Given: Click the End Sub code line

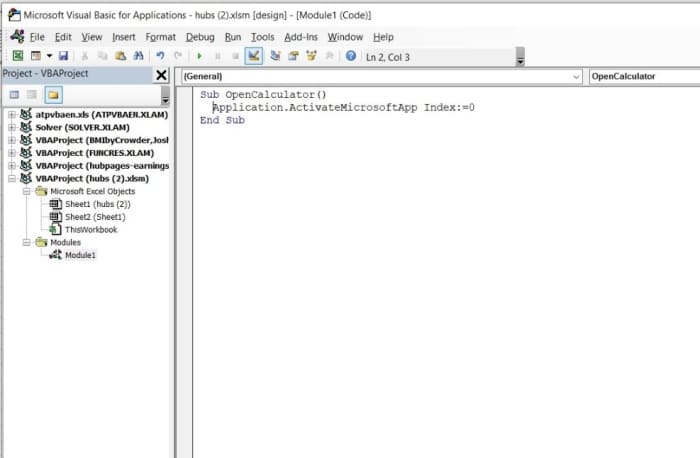Looking at the screenshot, I should point(222,120).
